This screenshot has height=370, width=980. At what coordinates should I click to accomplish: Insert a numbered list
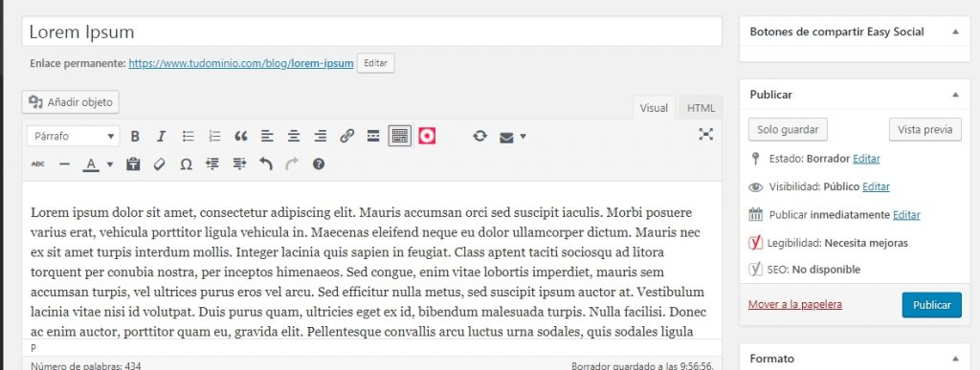pos(214,136)
